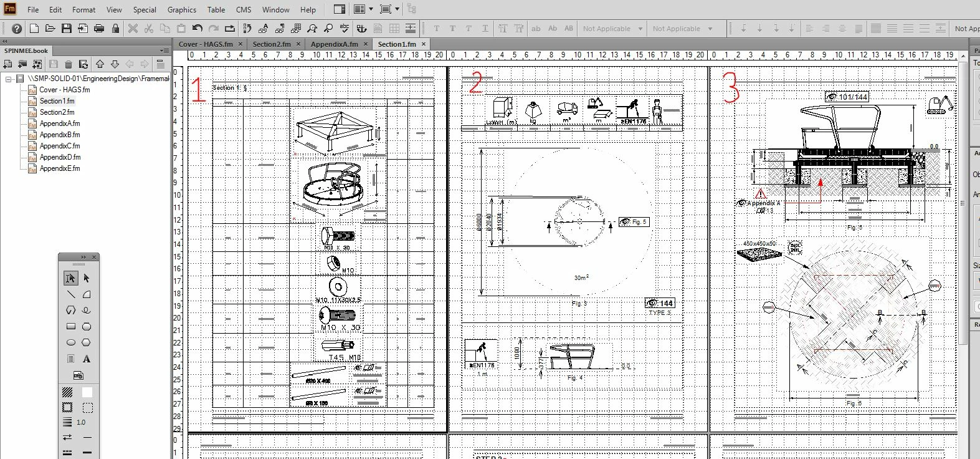Expand the first Not Applicable dropdown
This screenshot has width=980, height=459.
(612, 28)
